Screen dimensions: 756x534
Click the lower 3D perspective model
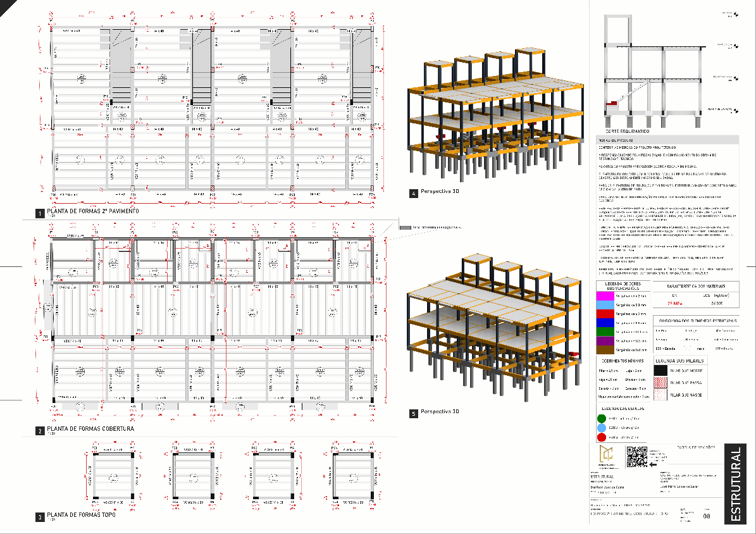click(x=495, y=329)
